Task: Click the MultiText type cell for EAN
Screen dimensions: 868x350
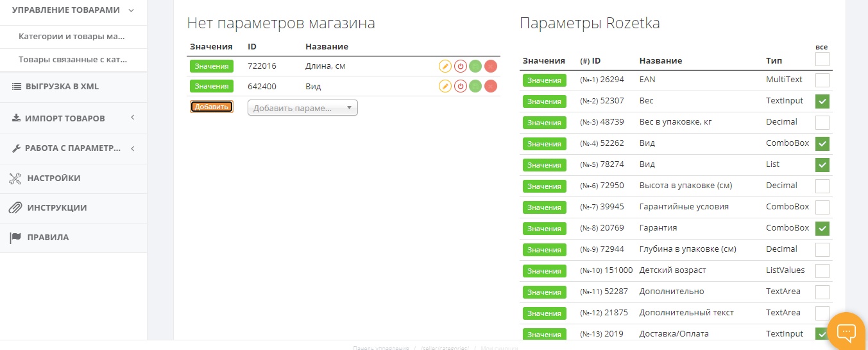Action: (784, 80)
